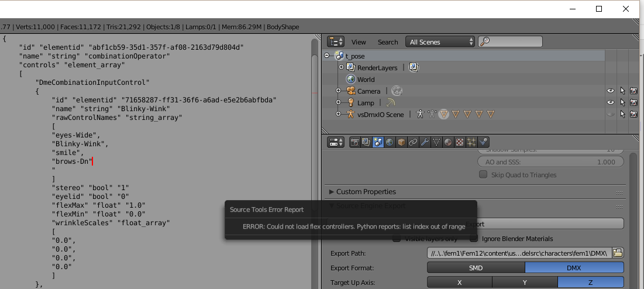644x289 pixels.
Task: Open the Physics properties tab
Action: [483, 142]
